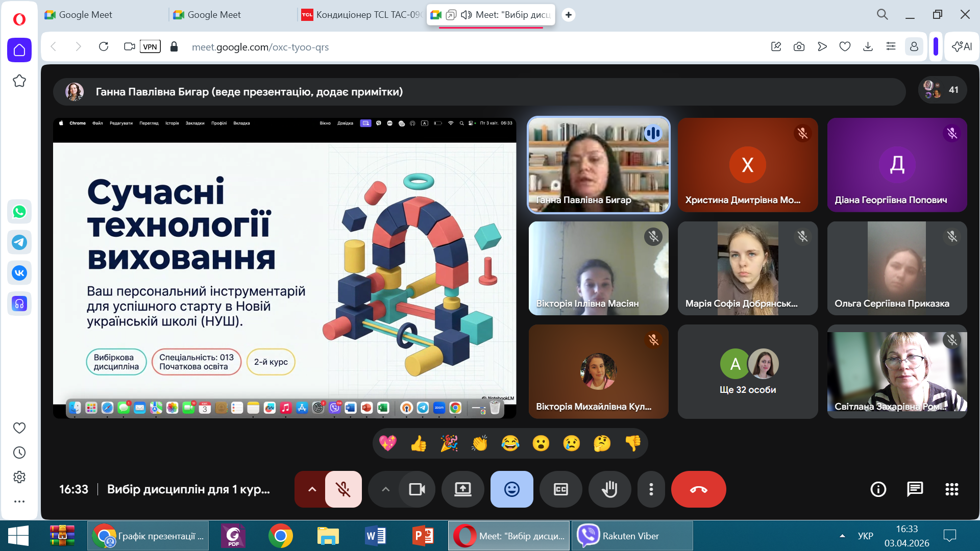Image resolution: width=980 pixels, height=551 pixels.
Task: Open "Ще 32 особи" participants tile
Action: click(748, 371)
